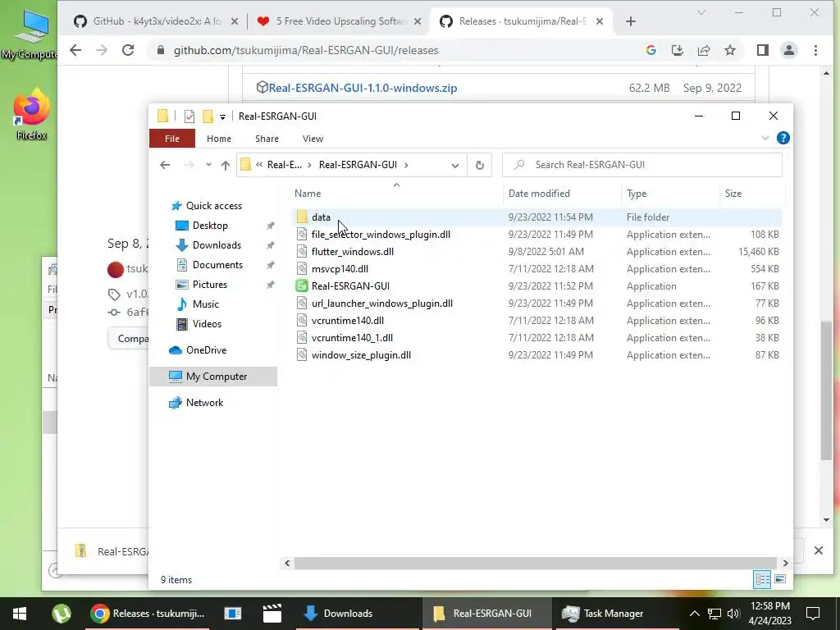Open the File ribbon tab
840x630 pixels.
click(x=172, y=139)
